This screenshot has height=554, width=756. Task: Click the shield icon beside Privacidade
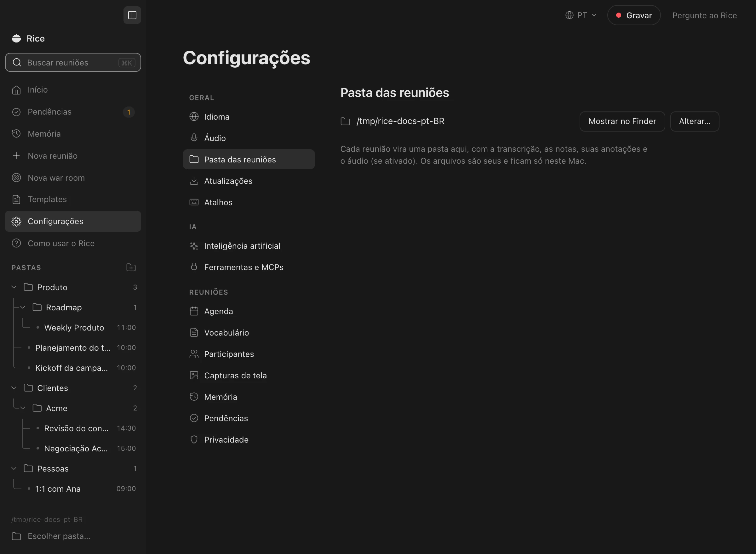[194, 440]
